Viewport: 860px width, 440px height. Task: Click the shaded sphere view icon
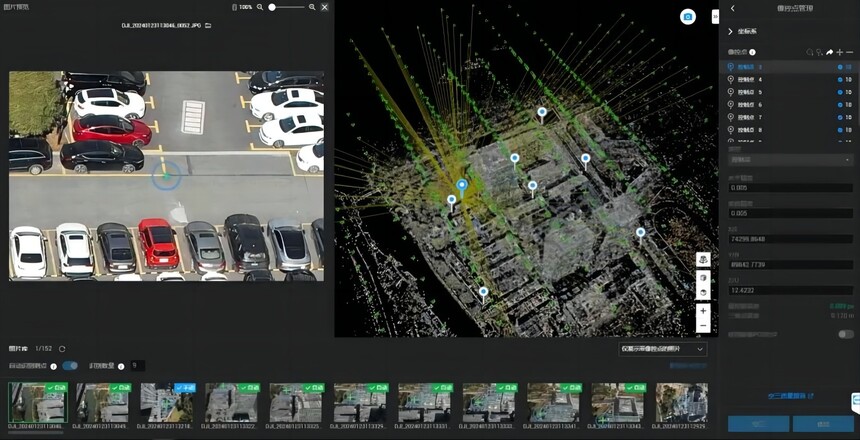coord(703,292)
